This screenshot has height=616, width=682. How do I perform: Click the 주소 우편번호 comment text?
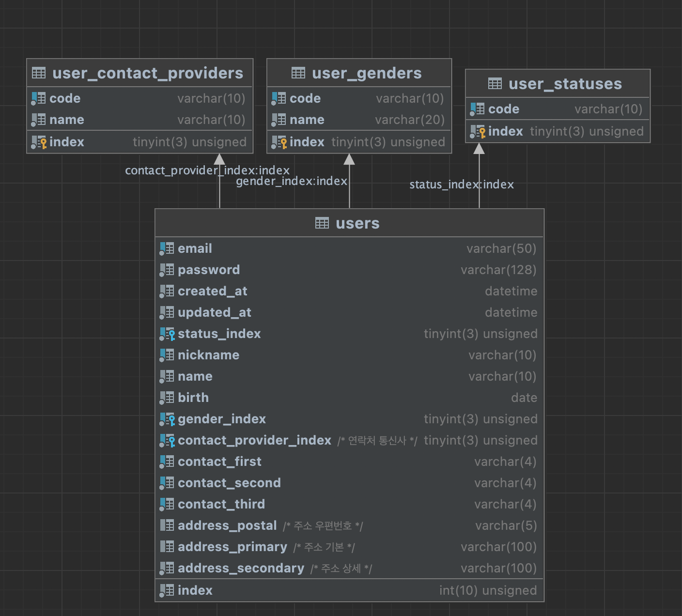(x=323, y=526)
